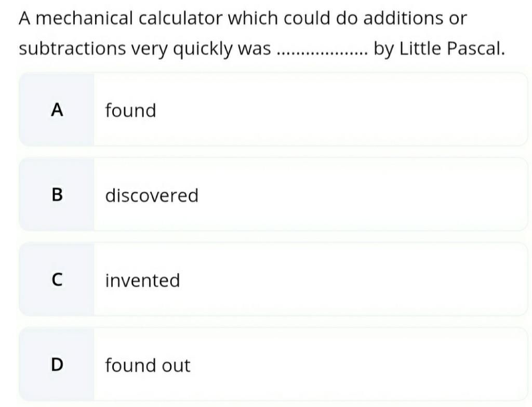Click the question text about mechanical calculator

pos(262,33)
